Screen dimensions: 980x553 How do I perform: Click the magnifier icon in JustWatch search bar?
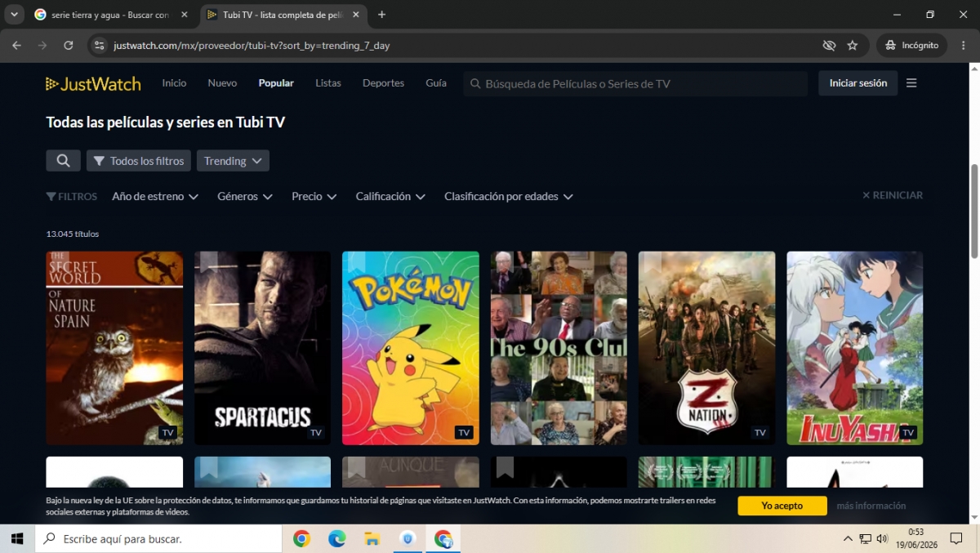[x=474, y=83]
